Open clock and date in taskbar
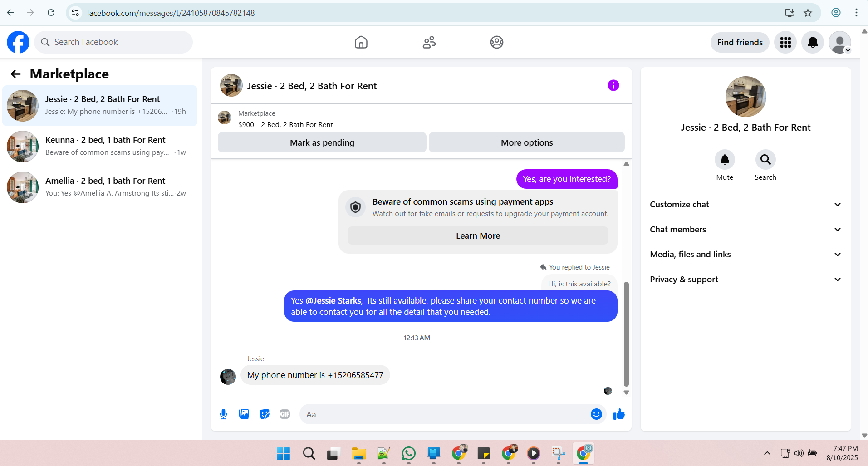Screen dimensions: 868x466 pyautogui.click(x=843, y=453)
